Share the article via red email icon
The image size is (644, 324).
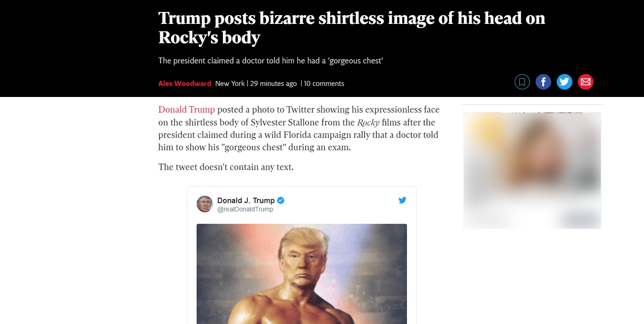585,82
